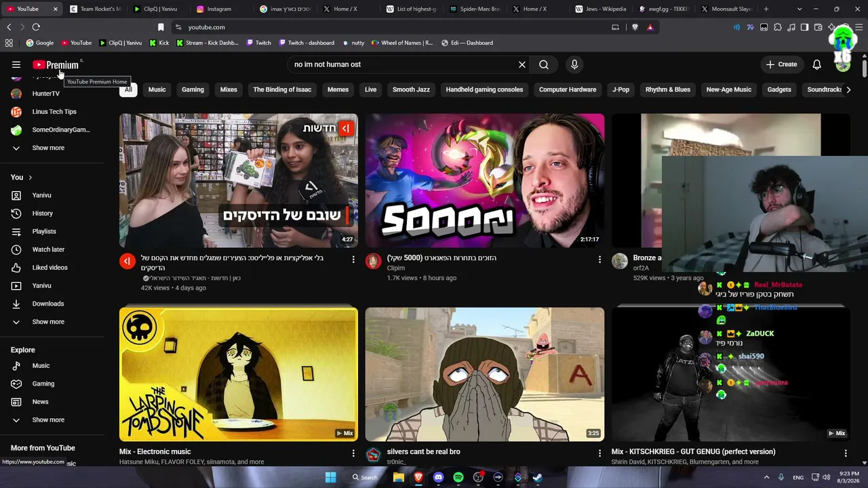This screenshot has height=488, width=868.
Task: Open the browser extensions puzzle icon
Action: click(x=778, y=27)
